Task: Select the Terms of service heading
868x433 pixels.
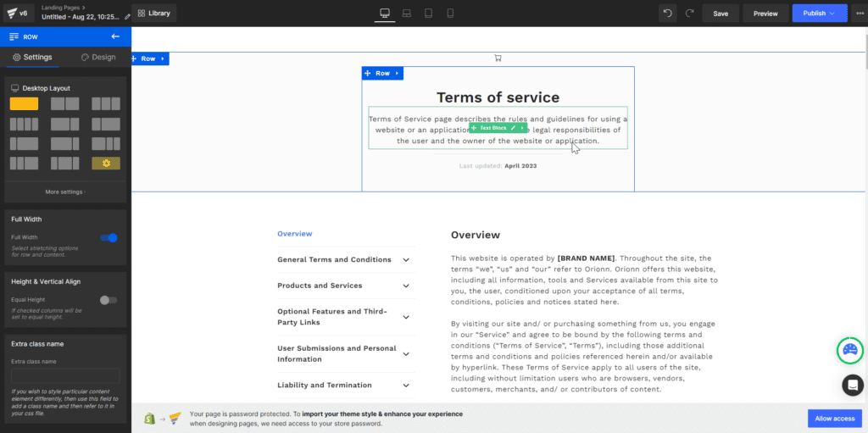Action: click(x=498, y=97)
